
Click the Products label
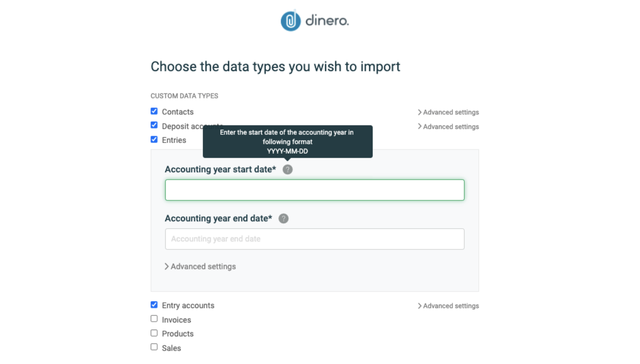coord(177,334)
